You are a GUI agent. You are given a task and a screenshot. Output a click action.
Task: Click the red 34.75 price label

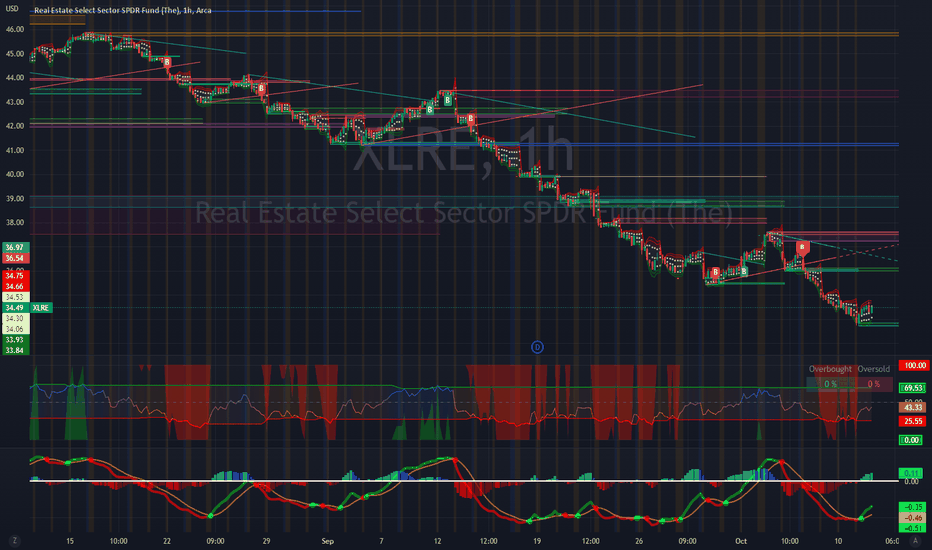click(15, 276)
